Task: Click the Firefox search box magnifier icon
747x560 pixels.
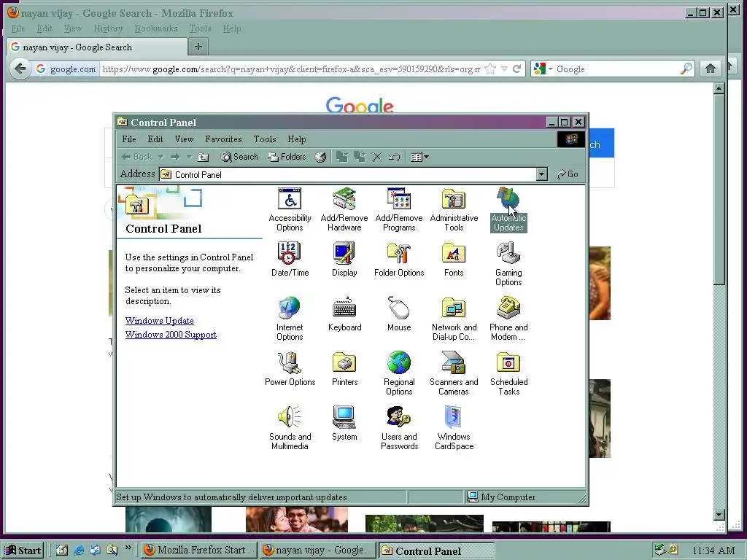Action: (686, 69)
